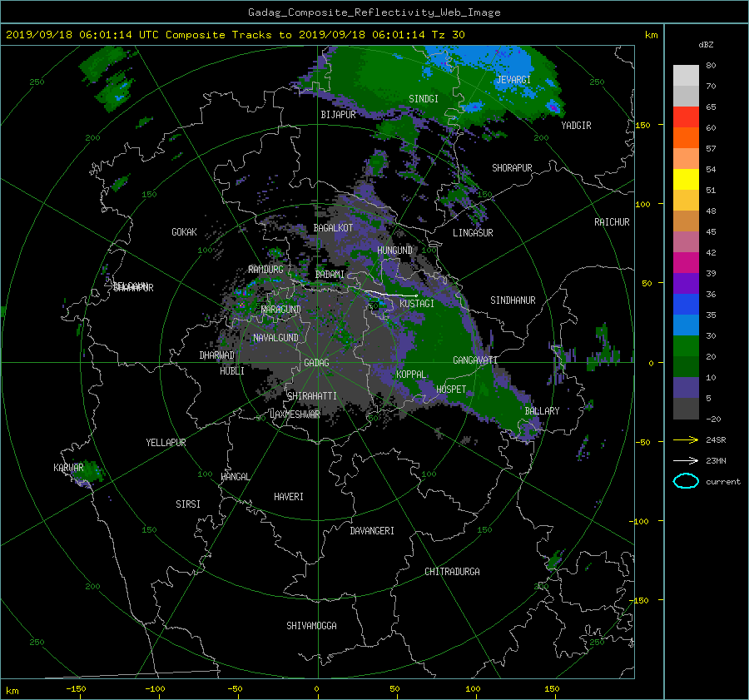Click the LAXMESHWAR city label
749x700 pixels.
(x=295, y=415)
